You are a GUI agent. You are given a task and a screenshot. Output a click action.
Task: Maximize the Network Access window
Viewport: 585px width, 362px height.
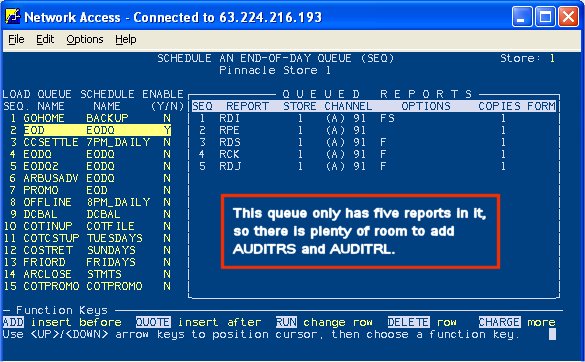click(545, 17)
